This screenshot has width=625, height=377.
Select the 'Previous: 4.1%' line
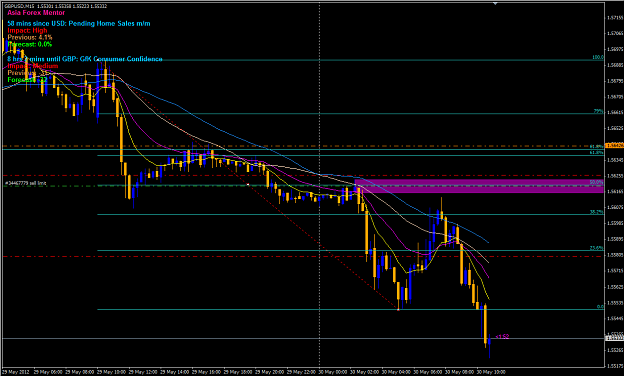pos(30,37)
